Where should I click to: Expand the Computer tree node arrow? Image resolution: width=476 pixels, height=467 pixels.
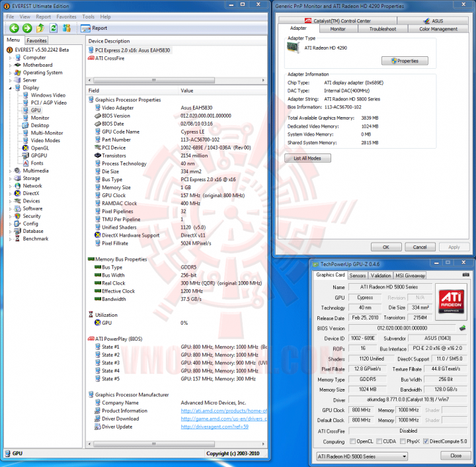tap(11, 58)
